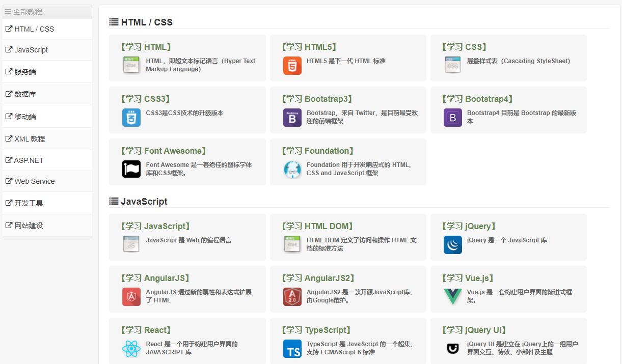Click the CSS tutorial icon
The image size is (622, 364).
pyautogui.click(x=452, y=65)
